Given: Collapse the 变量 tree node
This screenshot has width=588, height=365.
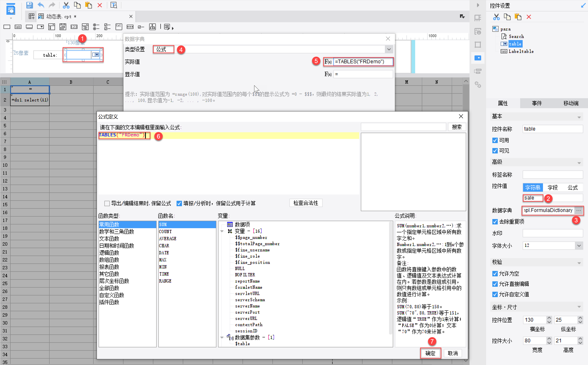Looking at the screenshot, I should (222, 231).
